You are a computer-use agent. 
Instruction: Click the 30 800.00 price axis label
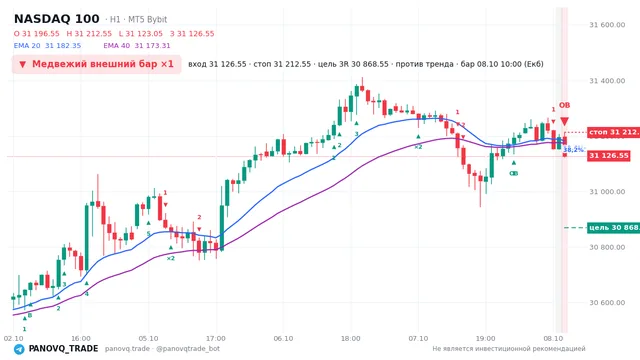point(607,247)
